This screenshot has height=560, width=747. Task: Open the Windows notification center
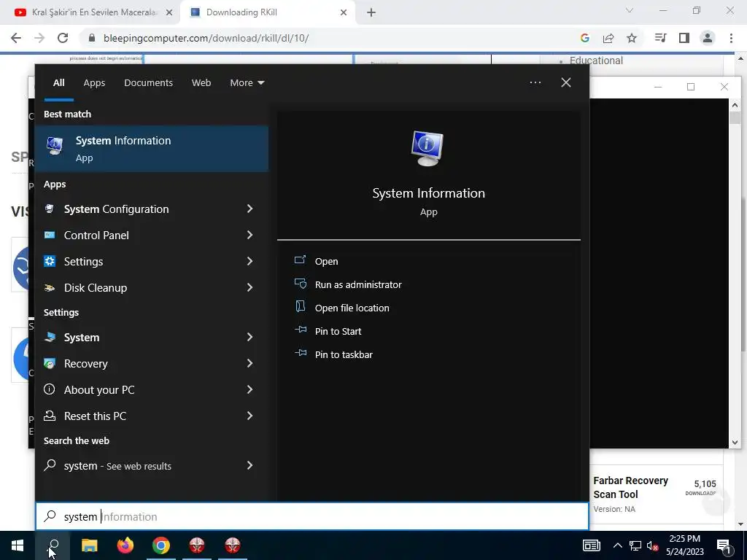pyautogui.click(x=724, y=545)
